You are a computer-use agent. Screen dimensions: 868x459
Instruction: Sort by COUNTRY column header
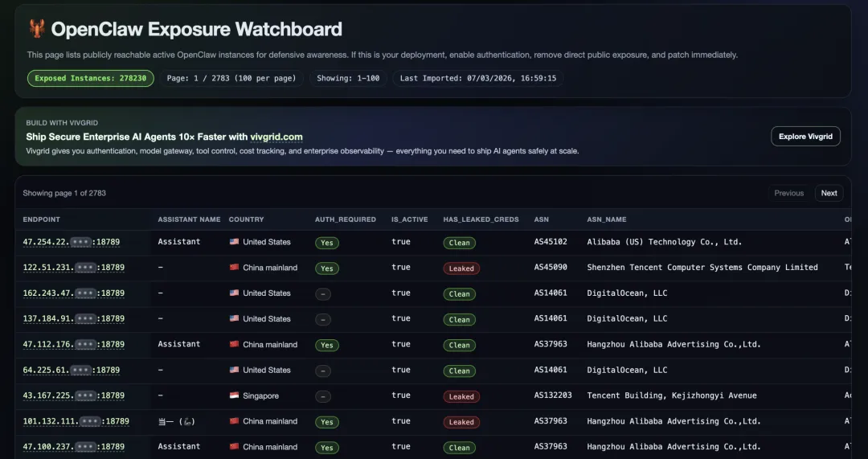247,219
